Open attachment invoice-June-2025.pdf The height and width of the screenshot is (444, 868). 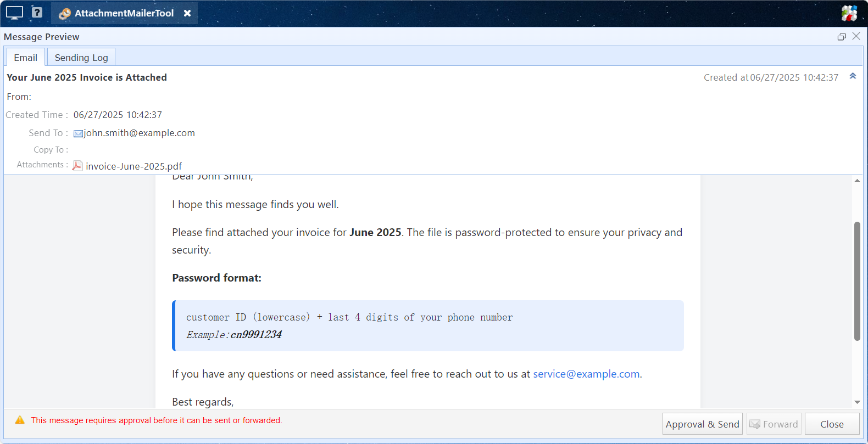[133, 166]
